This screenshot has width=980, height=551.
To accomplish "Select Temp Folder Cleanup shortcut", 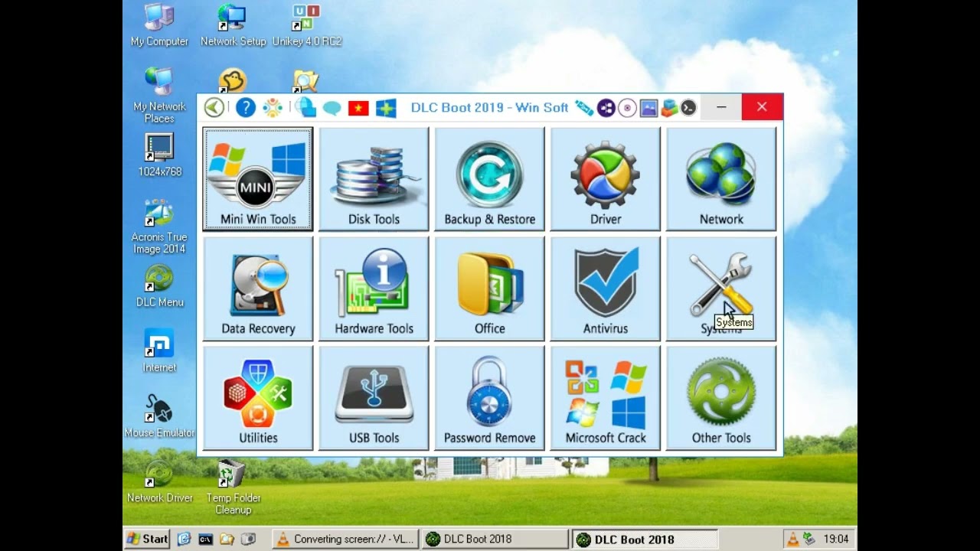I will (x=233, y=487).
